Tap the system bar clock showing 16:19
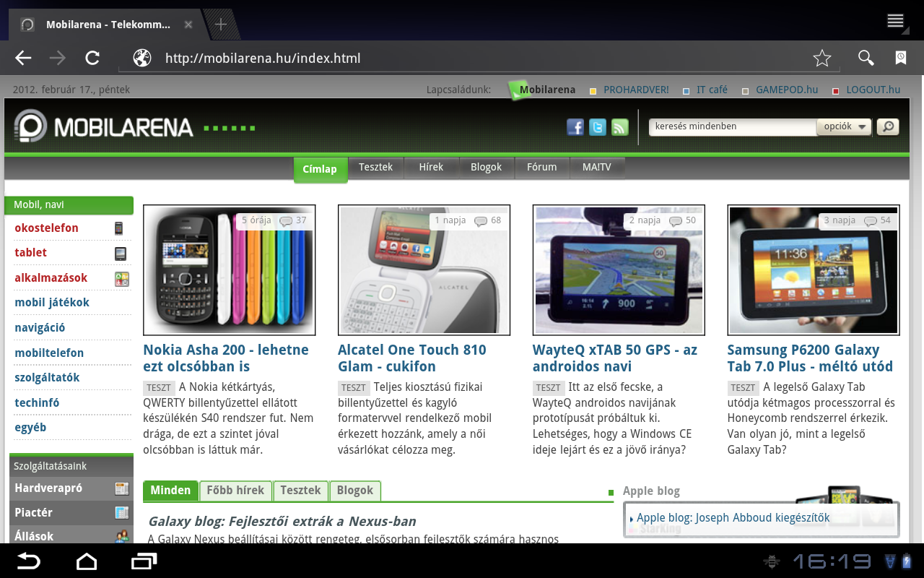 pos(832,561)
